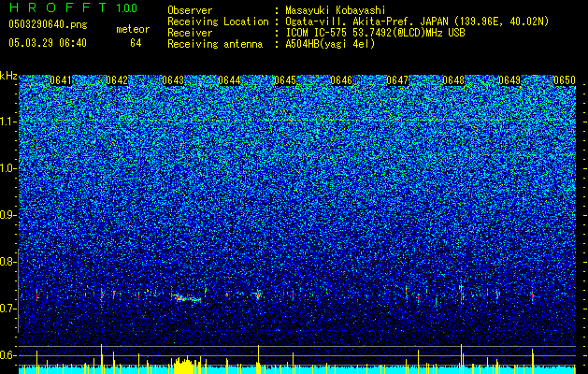Click time marker 0642

point(117,80)
